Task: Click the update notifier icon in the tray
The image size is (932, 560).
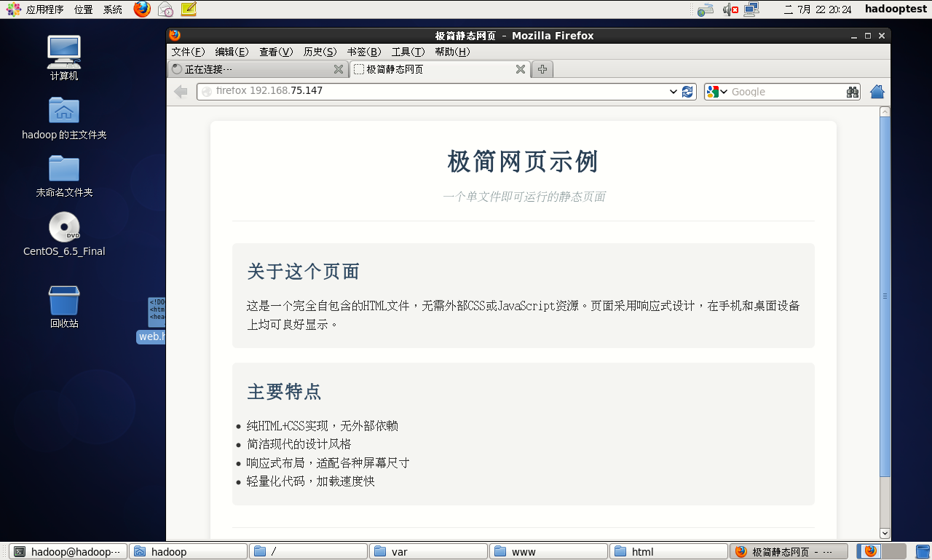Action: click(705, 9)
